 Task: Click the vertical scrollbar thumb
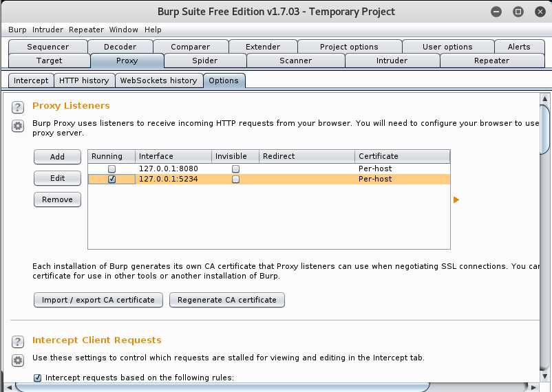point(544,129)
